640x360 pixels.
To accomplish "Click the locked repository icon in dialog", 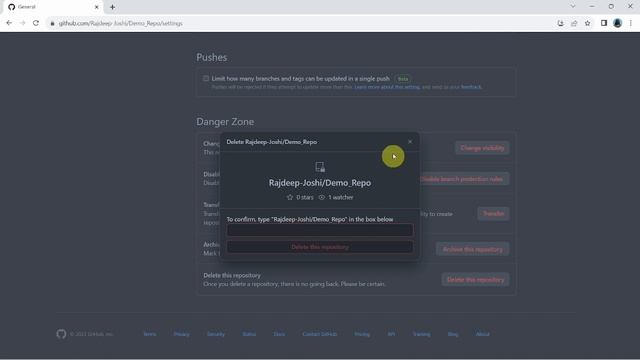I will [320, 167].
